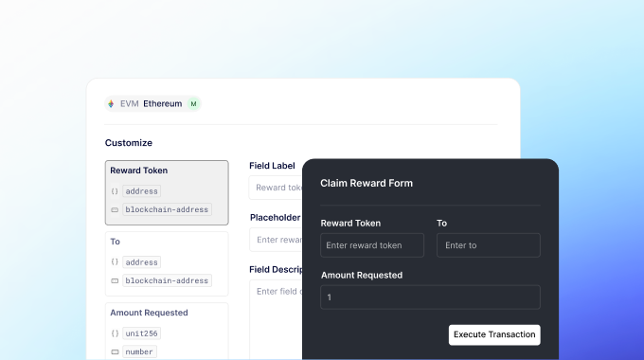
Task: Focus the Placeholder input in Customize
Action: pyautogui.click(x=276, y=240)
